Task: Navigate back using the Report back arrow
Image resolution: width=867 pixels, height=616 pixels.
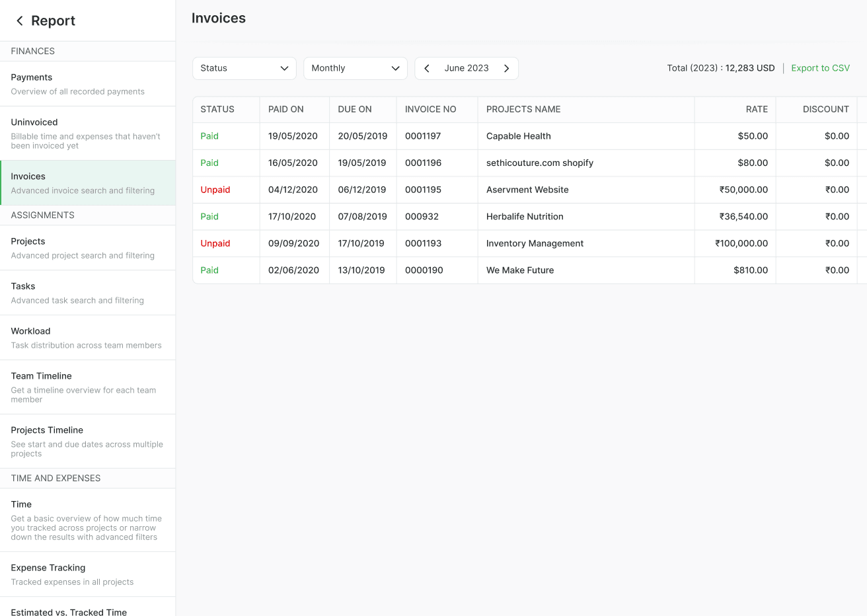Action: click(19, 20)
